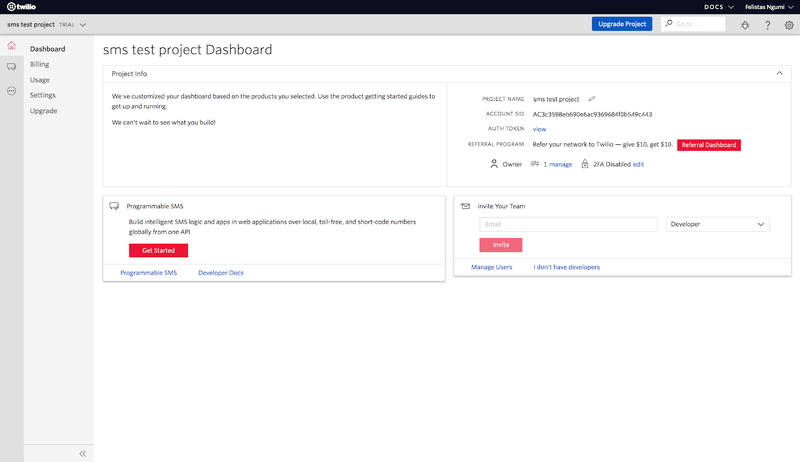Open the home icon in sidebar
The height and width of the screenshot is (462, 800).
pyautogui.click(x=11, y=45)
